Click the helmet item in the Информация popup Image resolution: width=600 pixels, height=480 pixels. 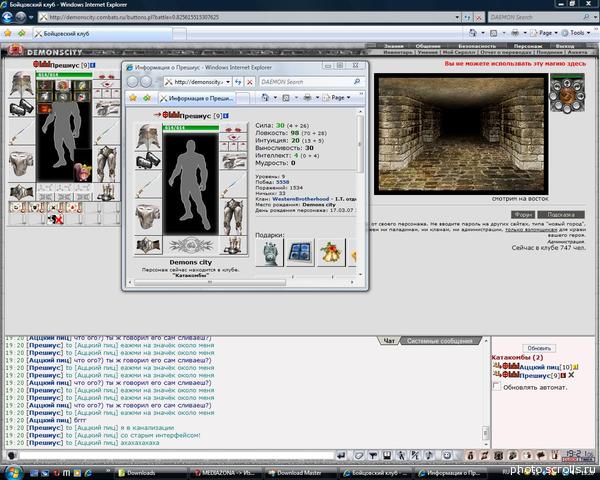pos(148,137)
